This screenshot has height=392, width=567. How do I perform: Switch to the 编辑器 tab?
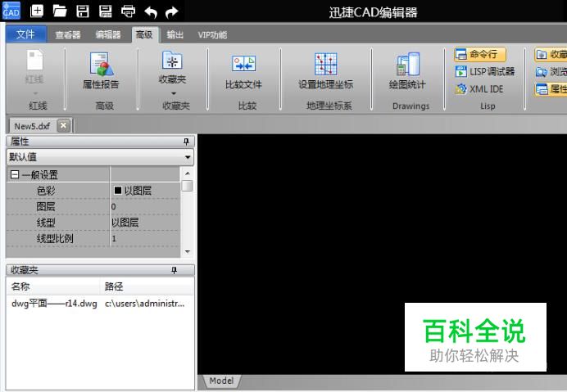[108, 35]
